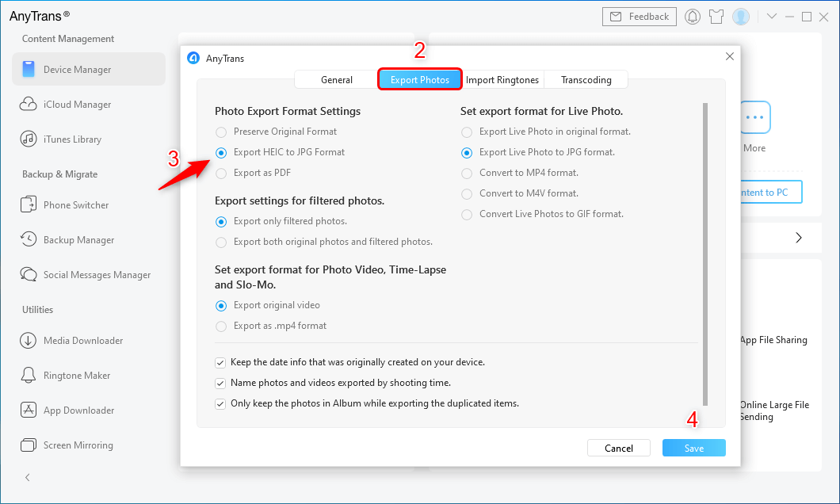The width and height of the screenshot is (840, 504).
Task: Open the Feedback form
Action: click(639, 16)
